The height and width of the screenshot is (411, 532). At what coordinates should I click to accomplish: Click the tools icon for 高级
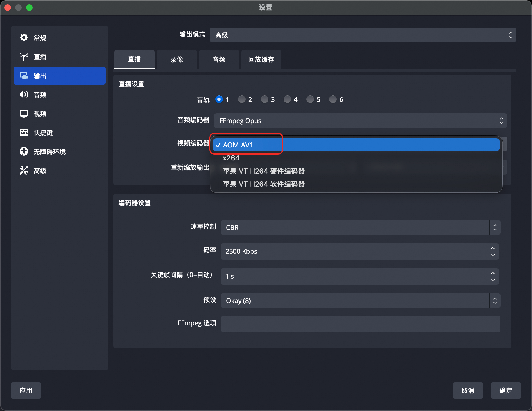click(24, 171)
